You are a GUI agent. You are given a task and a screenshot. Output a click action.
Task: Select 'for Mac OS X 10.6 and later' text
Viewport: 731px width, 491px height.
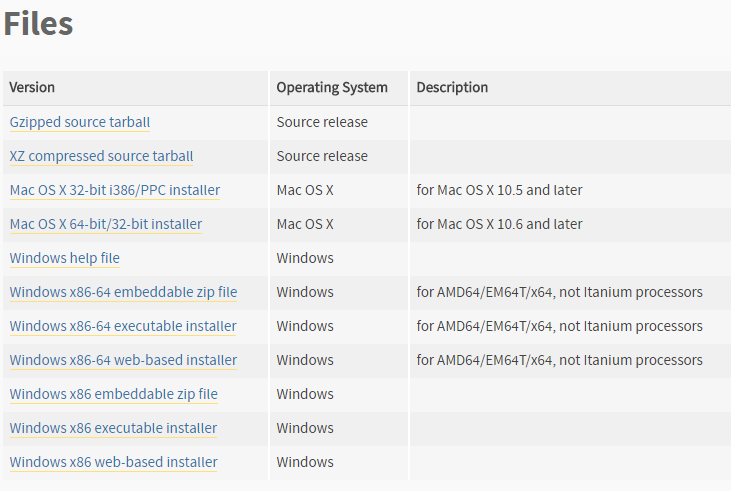[499, 224]
